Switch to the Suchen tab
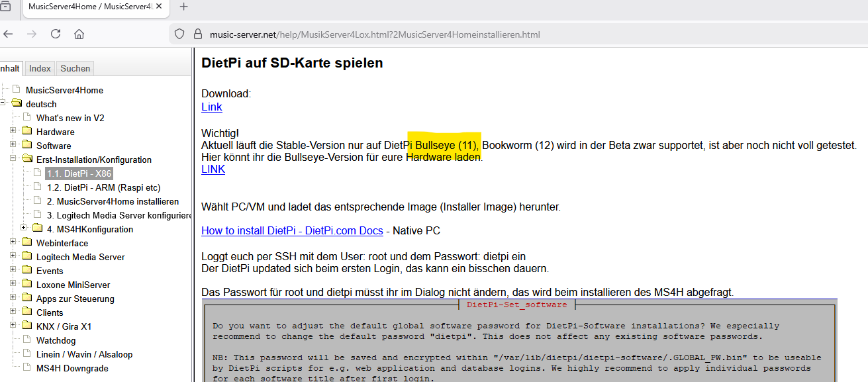The image size is (868, 382). coord(74,68)
